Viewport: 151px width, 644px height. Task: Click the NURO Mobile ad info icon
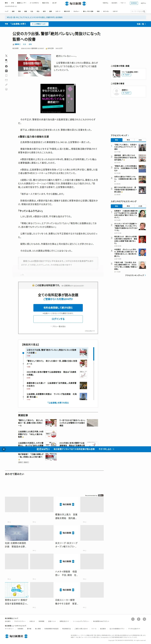click(x=75, y=85)
